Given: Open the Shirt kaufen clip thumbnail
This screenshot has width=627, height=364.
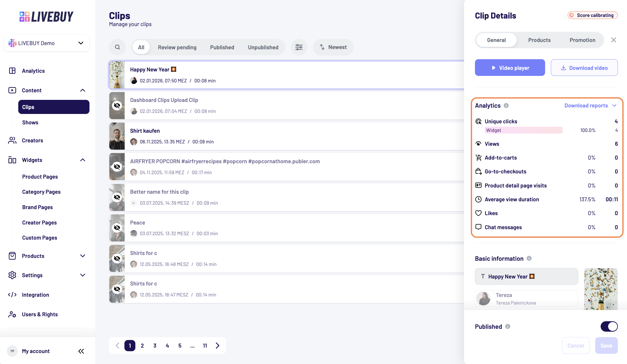Looking at the screenshot, I should [x=117, y=136].
